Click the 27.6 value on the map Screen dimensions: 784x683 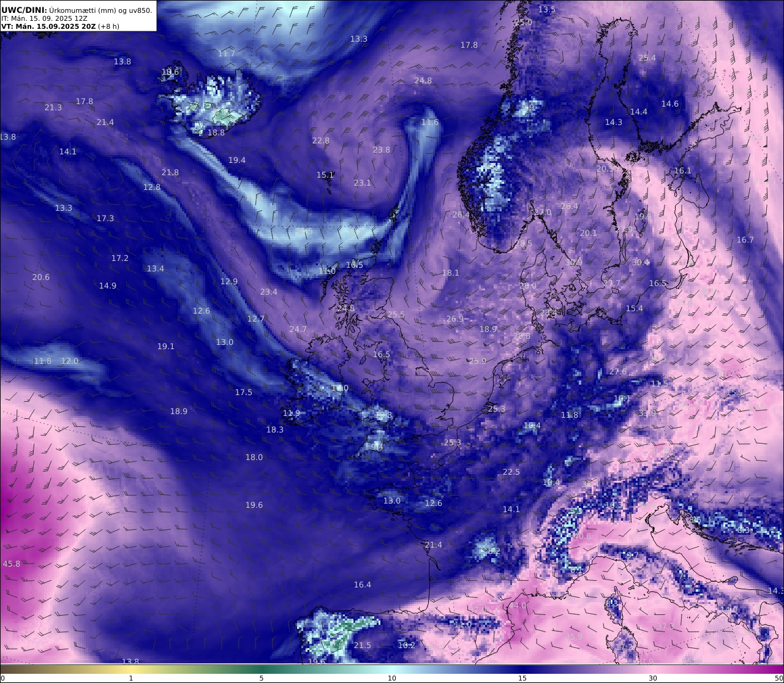pyautogui.click(x=618, y=372)
